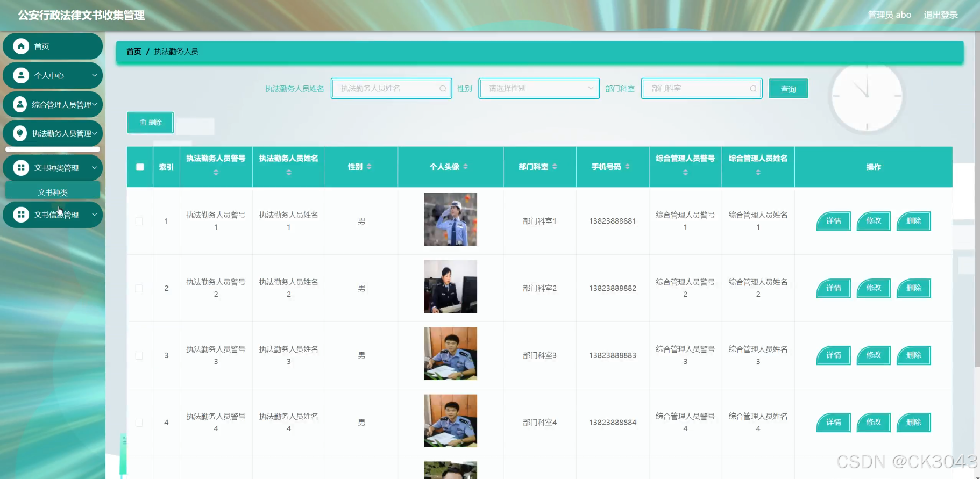Viewport: 980px width, 479px height.
Task: Click phone number 13823888881
Action: pos(612,221)
